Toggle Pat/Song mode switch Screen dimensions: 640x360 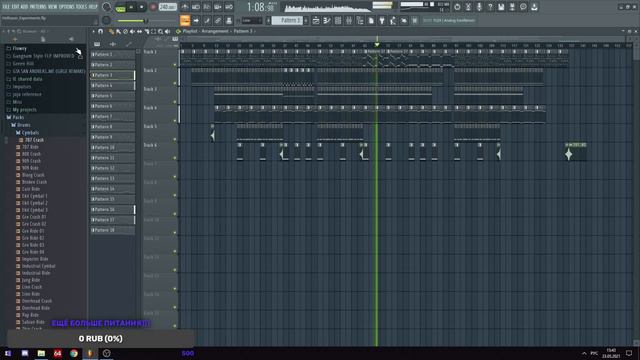coord(120,7)
